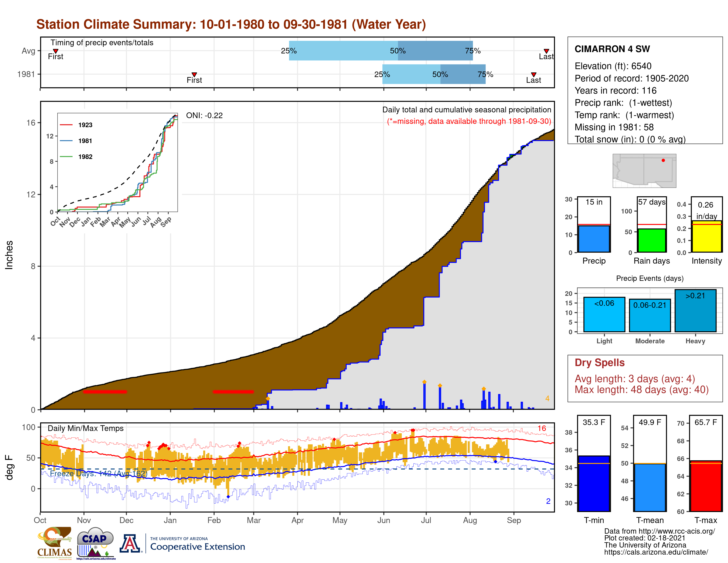Click the first red missing-data marker band in November

pos(105,392)
